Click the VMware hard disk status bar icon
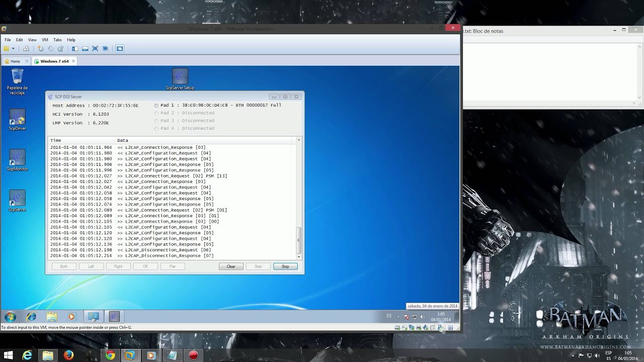The height and width of the screenshot is (362, 644). pos(397,328)
